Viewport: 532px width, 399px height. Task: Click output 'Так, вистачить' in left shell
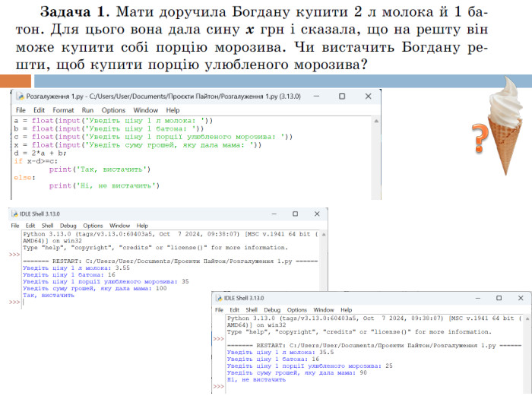[x=49, y=295]
